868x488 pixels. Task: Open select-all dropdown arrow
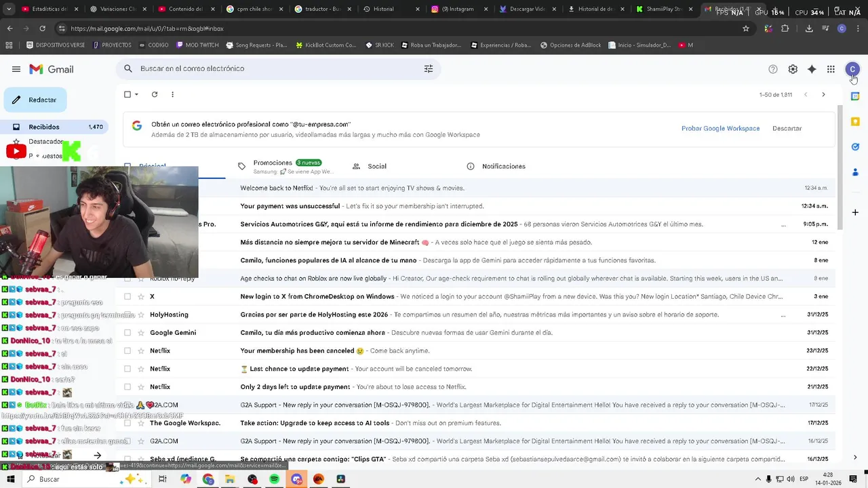136,94
